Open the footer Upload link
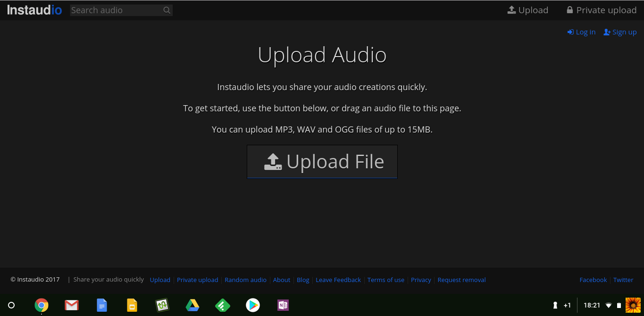The width and height of the screenshot is (644, 316). point(160,280)
